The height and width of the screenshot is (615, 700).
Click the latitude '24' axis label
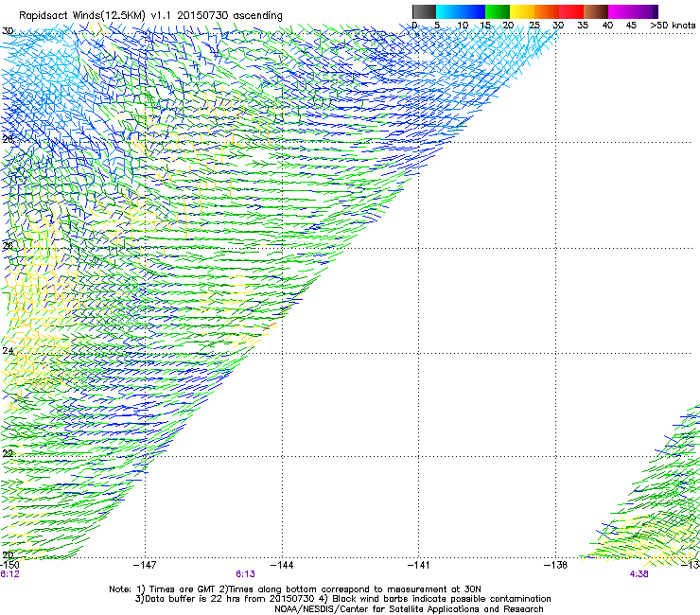8,351
